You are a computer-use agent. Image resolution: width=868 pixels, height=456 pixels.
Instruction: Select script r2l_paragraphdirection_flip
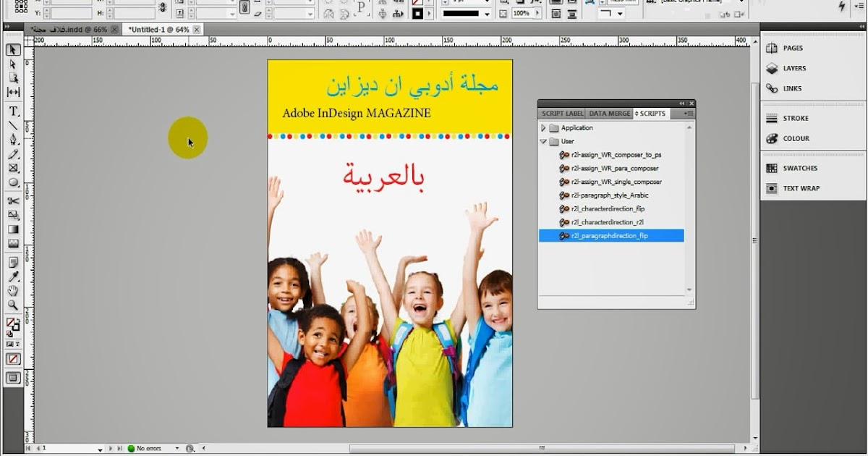(x=611, y=236)
